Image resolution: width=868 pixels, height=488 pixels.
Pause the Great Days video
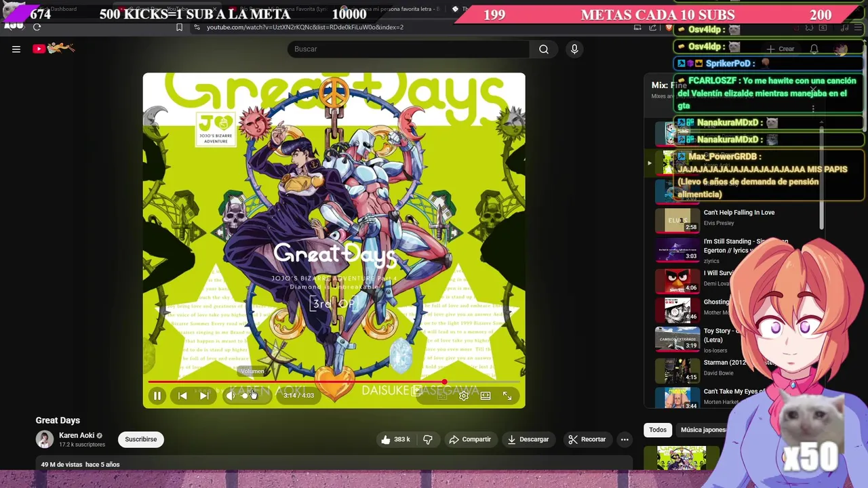point(157,396)
